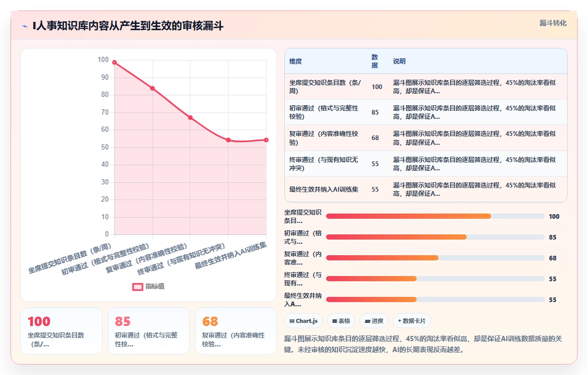This screenshot has width=588, height=375.
Task: Click the 表格 tag
Action: 341,321
